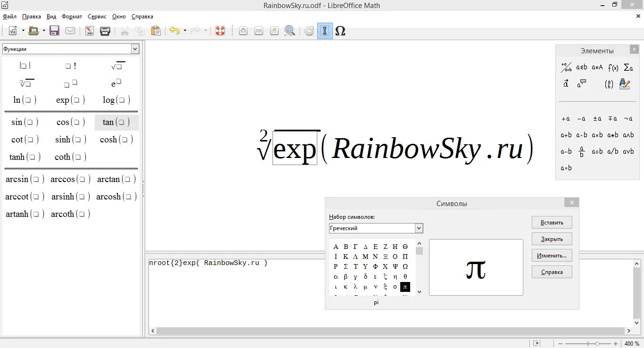The height and width of the screenshot is (348, 644).
Task: Open the Функции category dropdown
Action: coord(135,49)
